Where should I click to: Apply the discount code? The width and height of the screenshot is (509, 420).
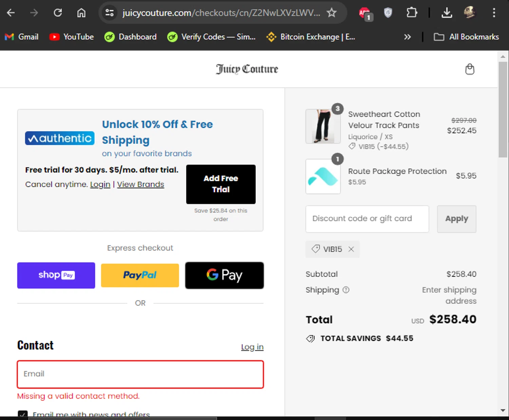pos(456,219)
